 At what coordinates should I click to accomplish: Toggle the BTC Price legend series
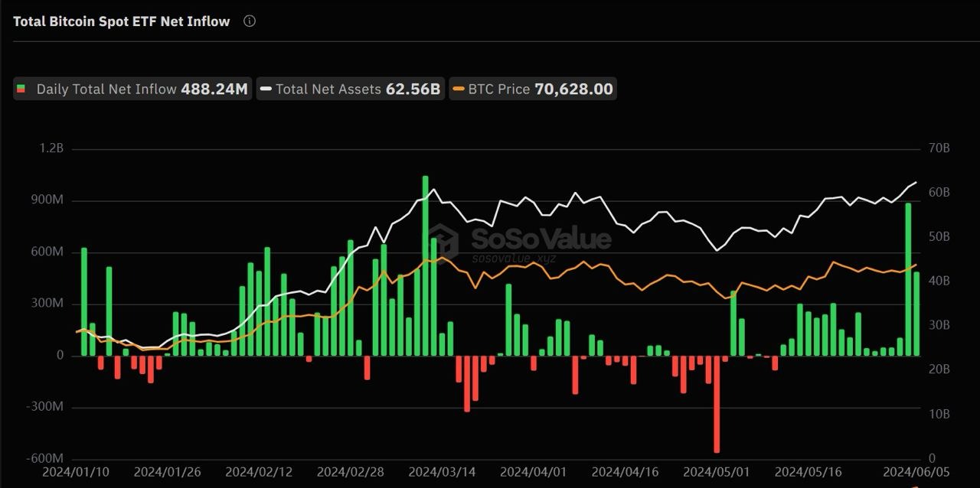pyautogui.click(x=532, y=89)
